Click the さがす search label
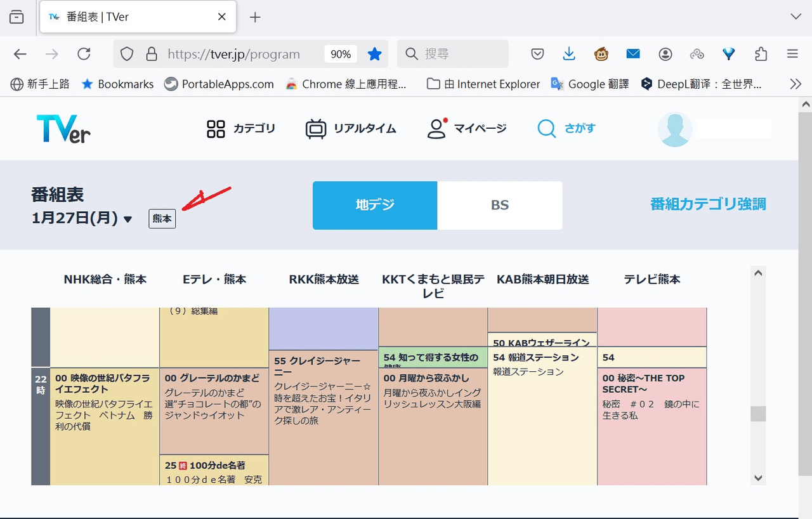 point(580,129)
